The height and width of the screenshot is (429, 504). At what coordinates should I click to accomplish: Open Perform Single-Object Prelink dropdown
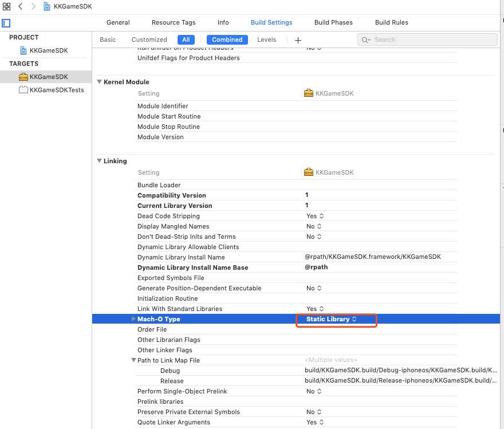(314, 391)
